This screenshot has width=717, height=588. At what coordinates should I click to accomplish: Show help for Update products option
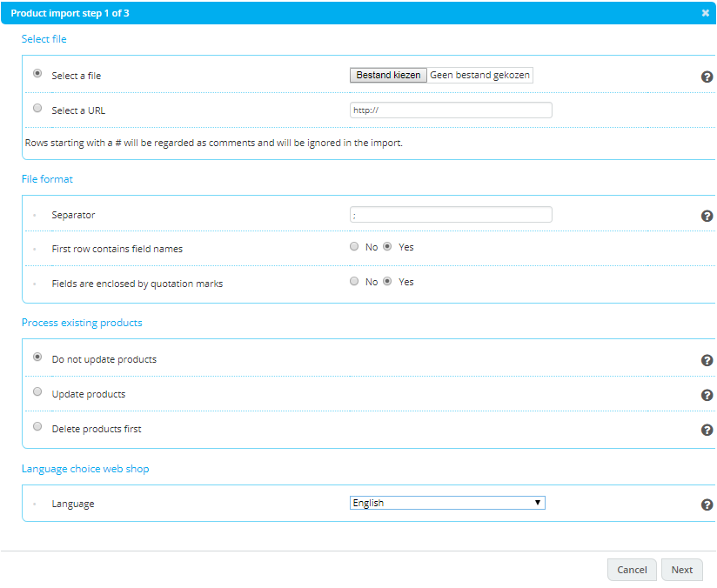(707, 395)
